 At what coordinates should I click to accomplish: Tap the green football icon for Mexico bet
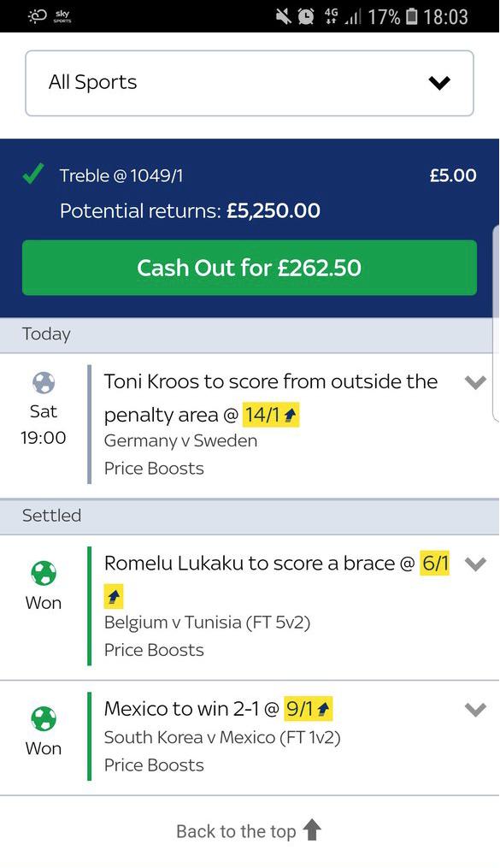point(44,718)
